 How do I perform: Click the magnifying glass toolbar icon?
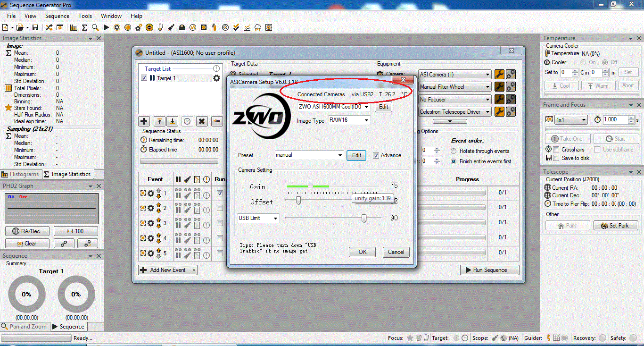point(95,27)
